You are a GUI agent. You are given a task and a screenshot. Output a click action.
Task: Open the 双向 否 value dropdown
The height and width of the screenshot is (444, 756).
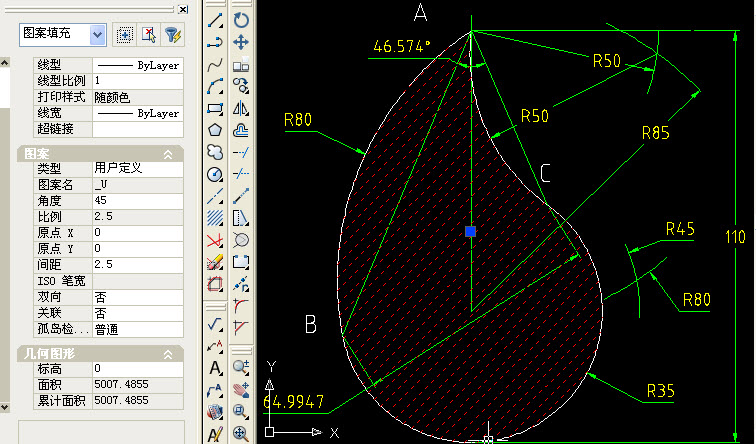point(138,297)
